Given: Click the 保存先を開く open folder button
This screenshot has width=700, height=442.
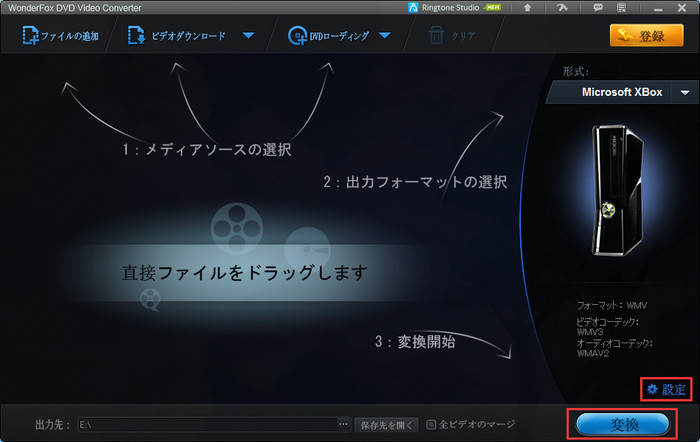Looking at the screenshot, I should click(x=386, y=425).
